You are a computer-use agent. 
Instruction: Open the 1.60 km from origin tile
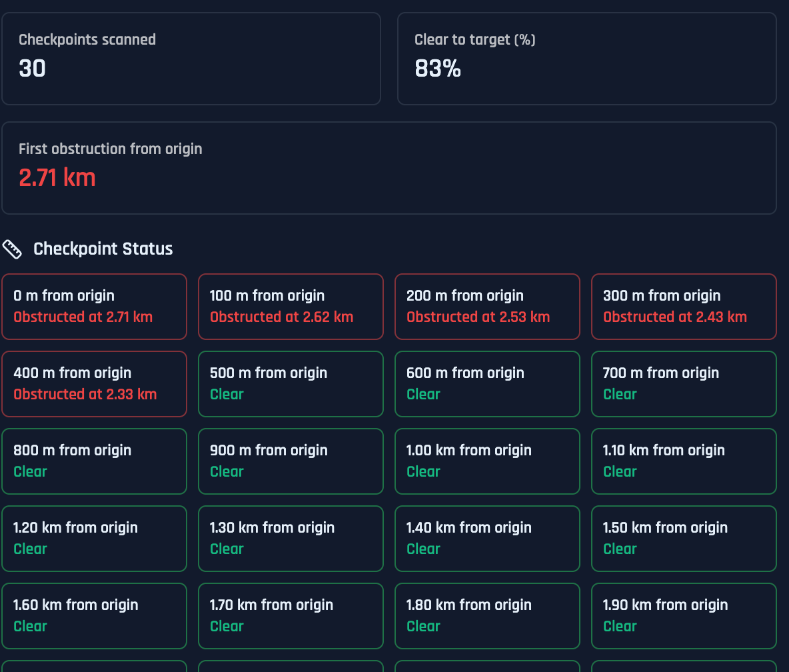point(94,616)
